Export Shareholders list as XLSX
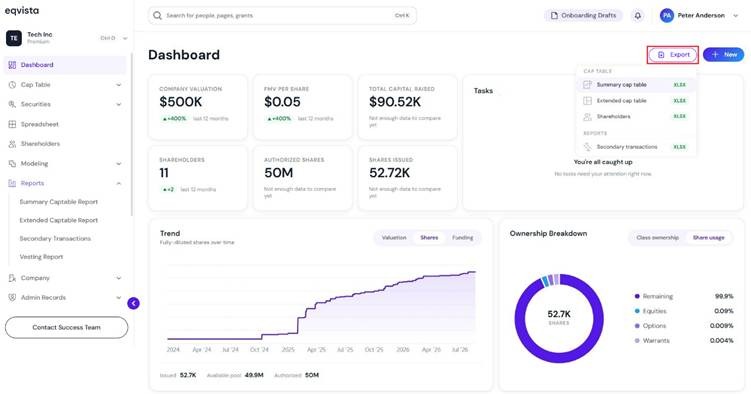Image resolution: width=751 pixels, height=394 pixels. 636,116
